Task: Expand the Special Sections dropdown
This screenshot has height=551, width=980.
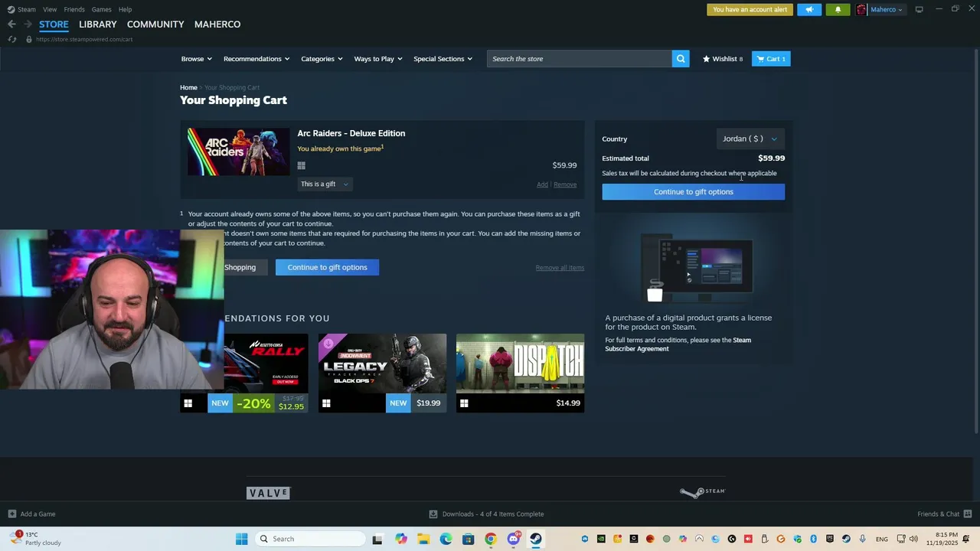Action: pyautogui.click(x=443, y=59)
